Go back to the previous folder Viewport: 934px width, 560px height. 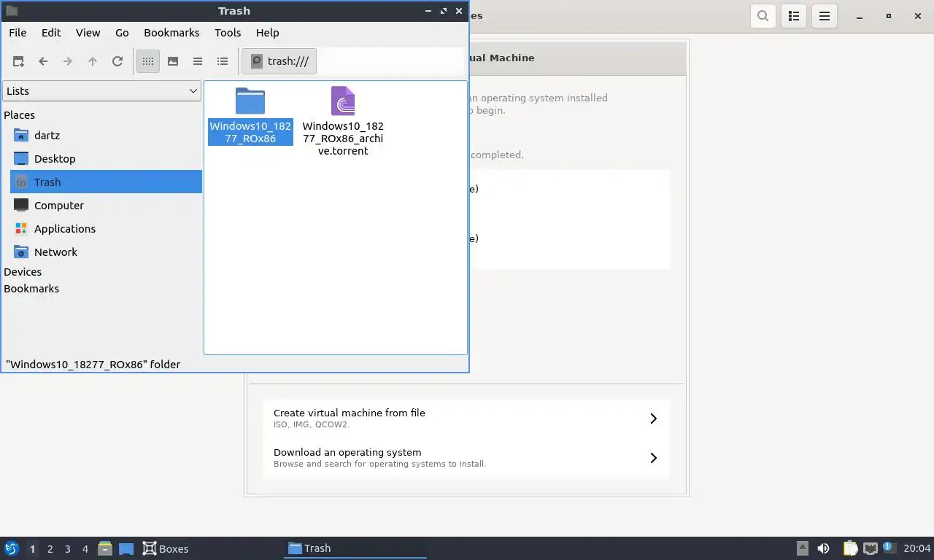(43, 61)
